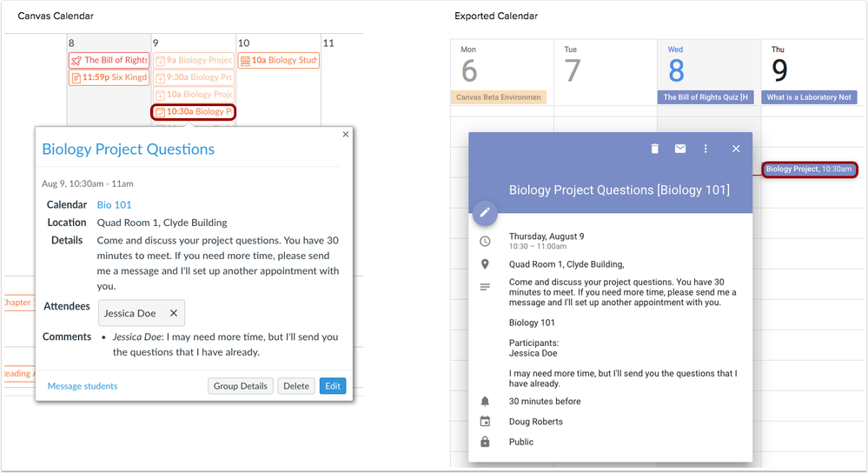This screenshot has height=473, width=868.
Task: Delete event with trash icon in exported calendar
Action: tap(655, 149)
